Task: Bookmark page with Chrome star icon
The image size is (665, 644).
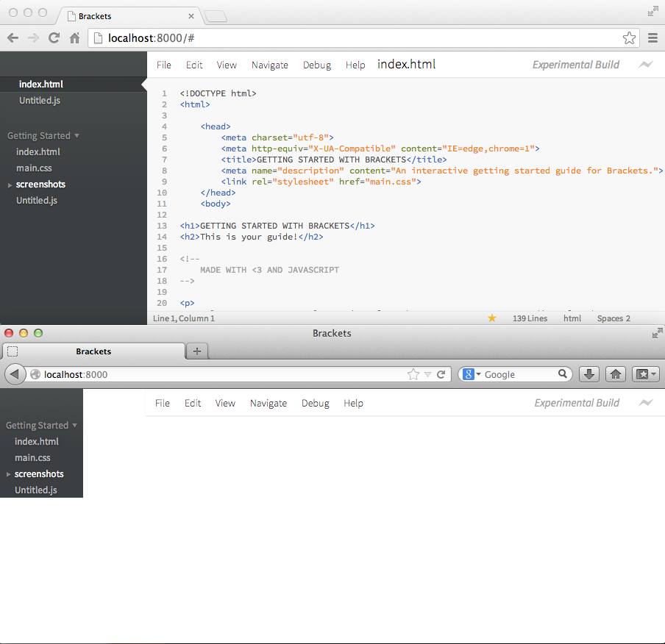Action: pos(629,38)
